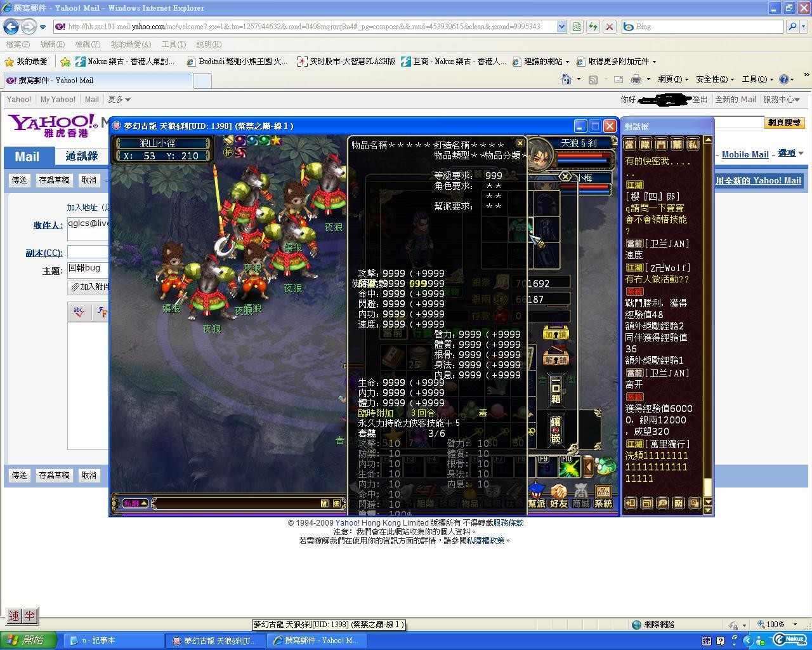
Task: Open the address bar URL dropdown
Action: (x=561, y=27)
